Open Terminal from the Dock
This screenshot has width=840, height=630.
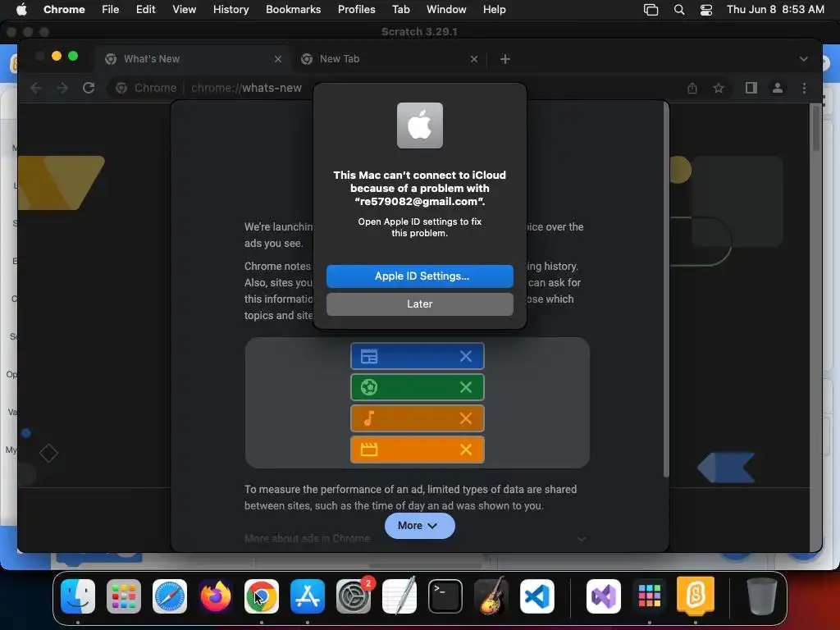coord(445,596)
